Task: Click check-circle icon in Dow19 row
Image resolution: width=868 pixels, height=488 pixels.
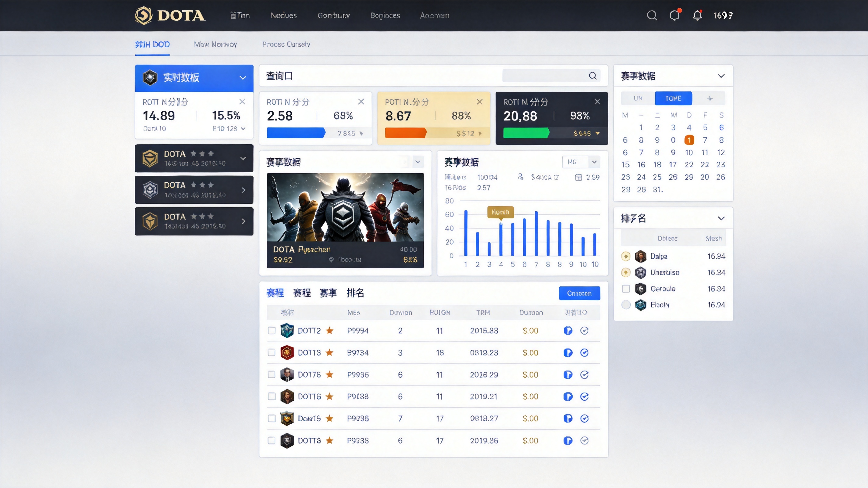Action: click(584, 418)
